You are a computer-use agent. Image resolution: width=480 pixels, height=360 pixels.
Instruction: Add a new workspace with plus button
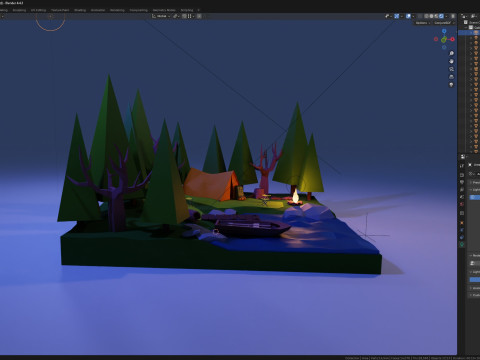pos(199,10)
